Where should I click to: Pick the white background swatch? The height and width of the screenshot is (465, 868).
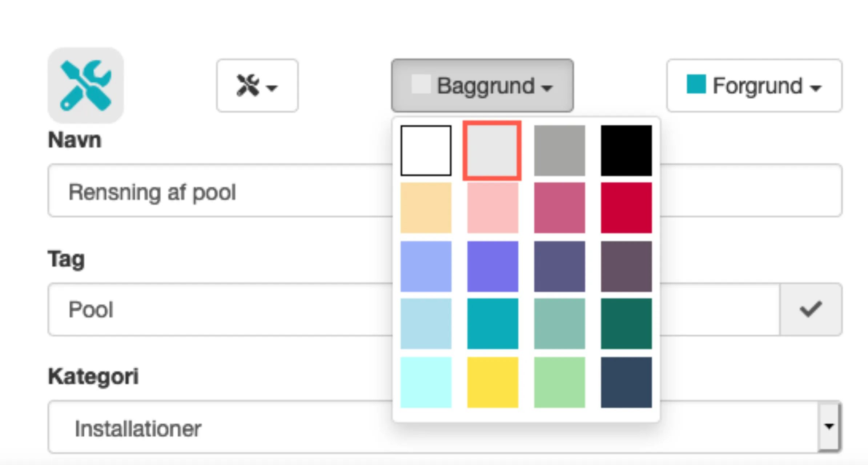(x=426, y=150)
